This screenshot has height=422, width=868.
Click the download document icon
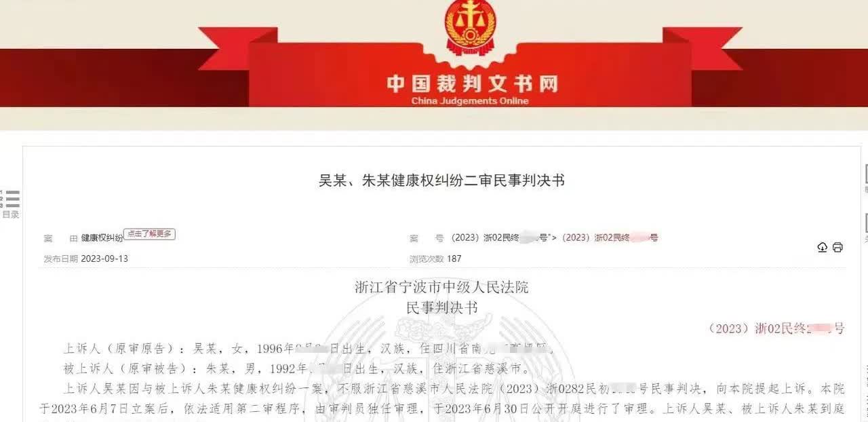823,247
